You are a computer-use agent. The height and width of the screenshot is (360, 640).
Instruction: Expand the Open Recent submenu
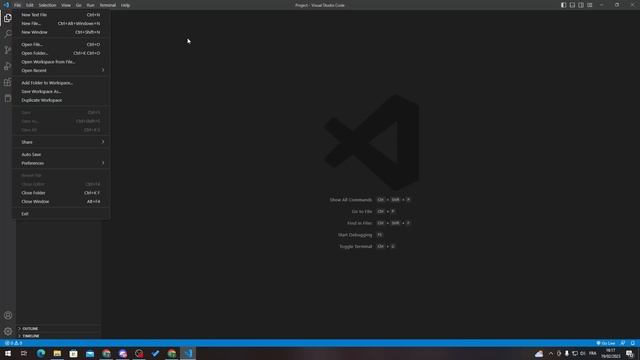click(61, 71)
